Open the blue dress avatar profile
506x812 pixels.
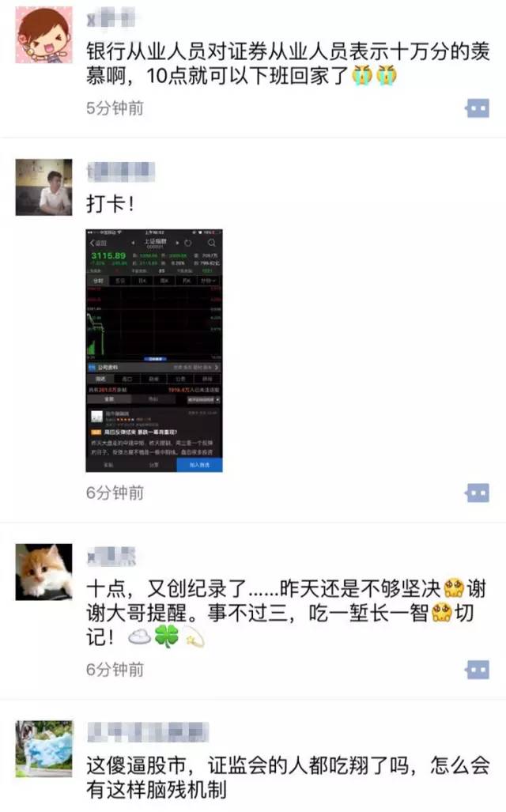pyautogui.click(x=43, y=748)
